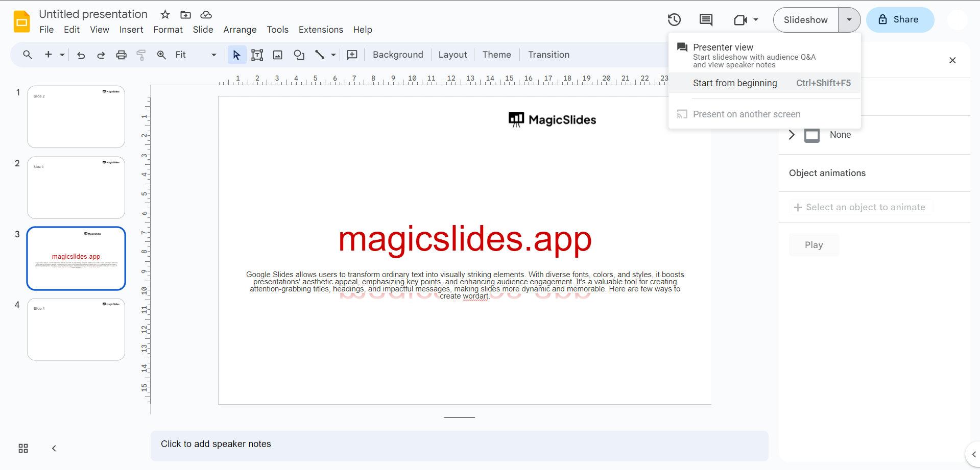Click the paint format roller icon
This screenshot has height=470, width=980.
(x=141, y=55)
